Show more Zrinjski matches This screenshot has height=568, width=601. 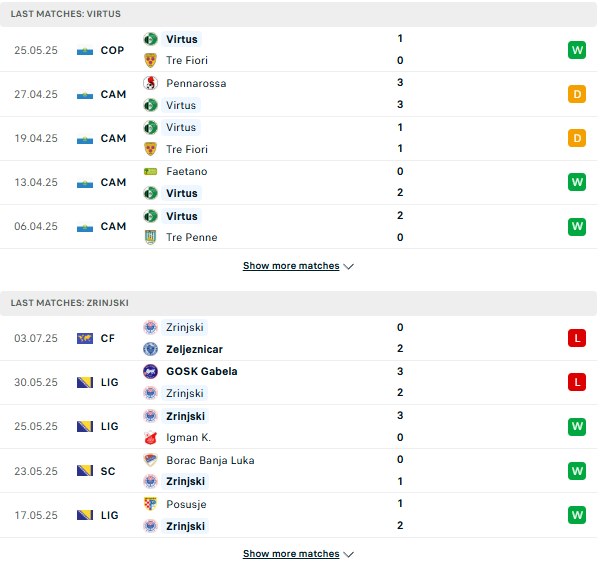pos(298,553)
